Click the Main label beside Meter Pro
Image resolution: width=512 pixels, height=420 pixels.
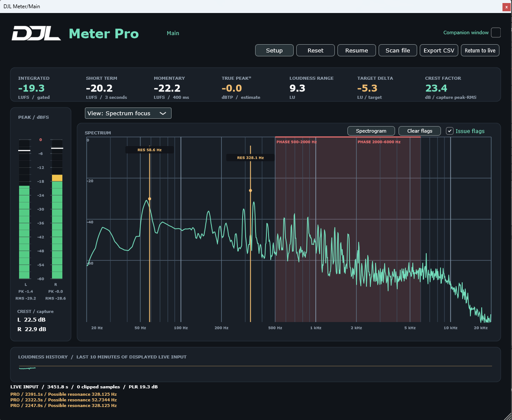tap(173, 33)
